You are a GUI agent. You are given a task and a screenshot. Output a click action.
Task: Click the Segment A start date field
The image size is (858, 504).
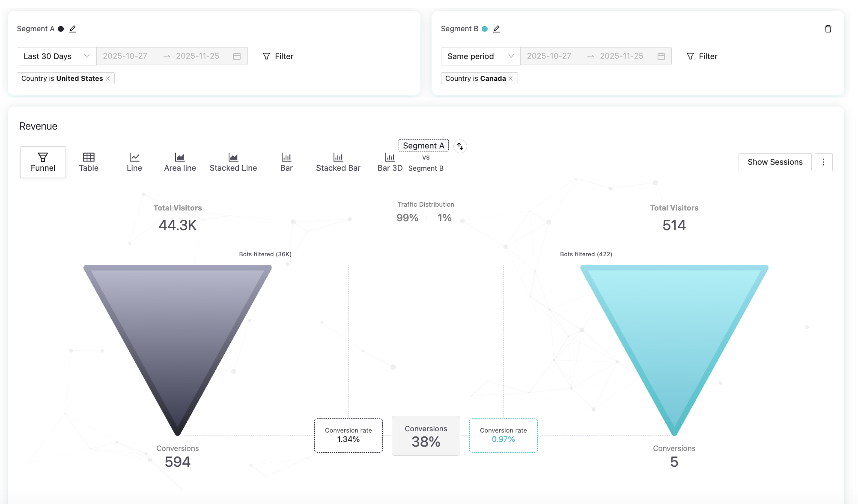(x=125, y=56)
